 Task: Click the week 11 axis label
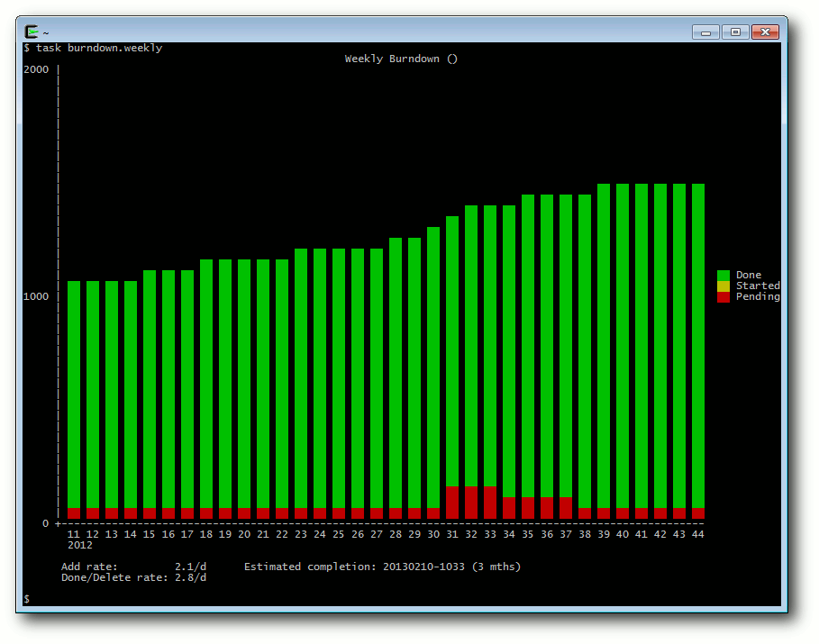(74, 534)
